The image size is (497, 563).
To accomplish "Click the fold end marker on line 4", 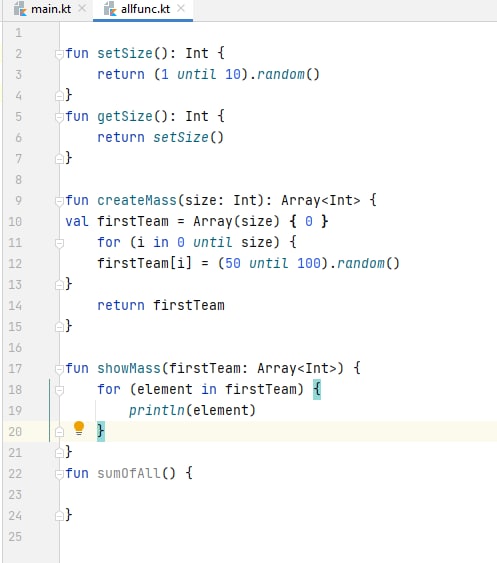I will click(x=59, y=96).
